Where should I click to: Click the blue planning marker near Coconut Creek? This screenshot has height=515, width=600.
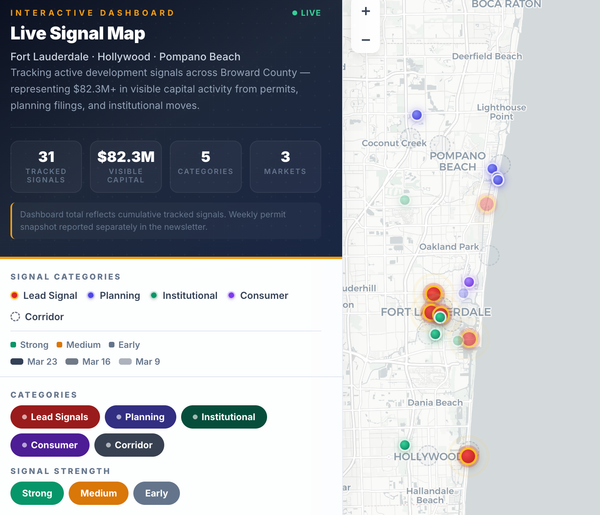417,116
